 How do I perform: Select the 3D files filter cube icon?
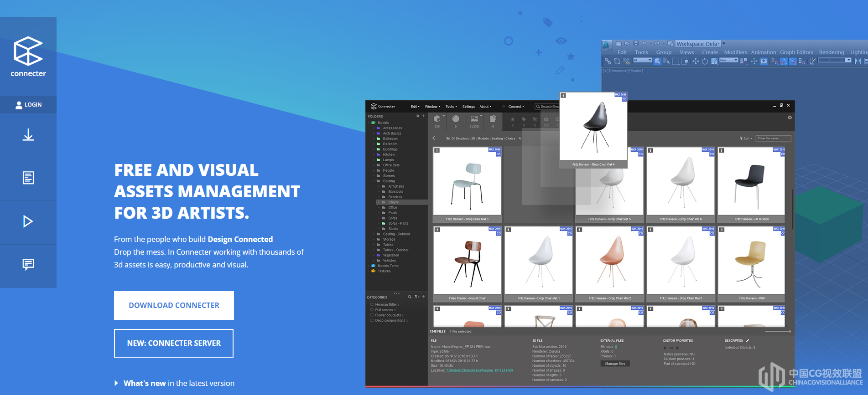coord(437,119)
